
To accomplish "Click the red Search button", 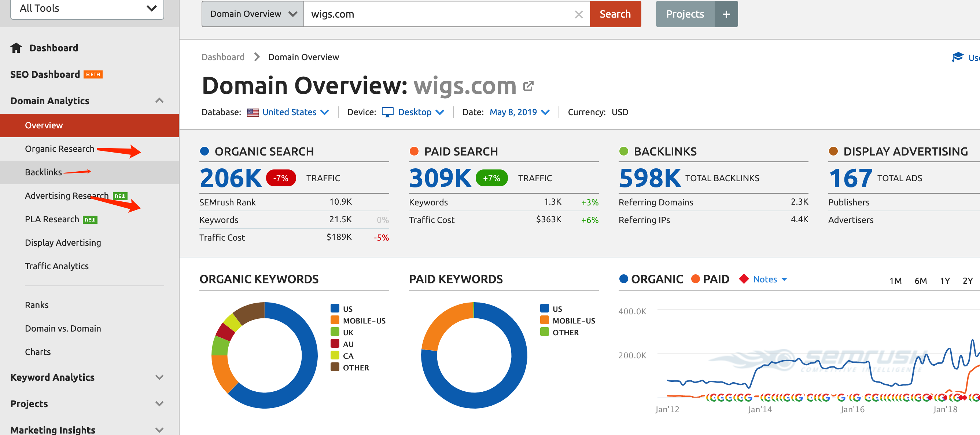I will coord(615,14).
